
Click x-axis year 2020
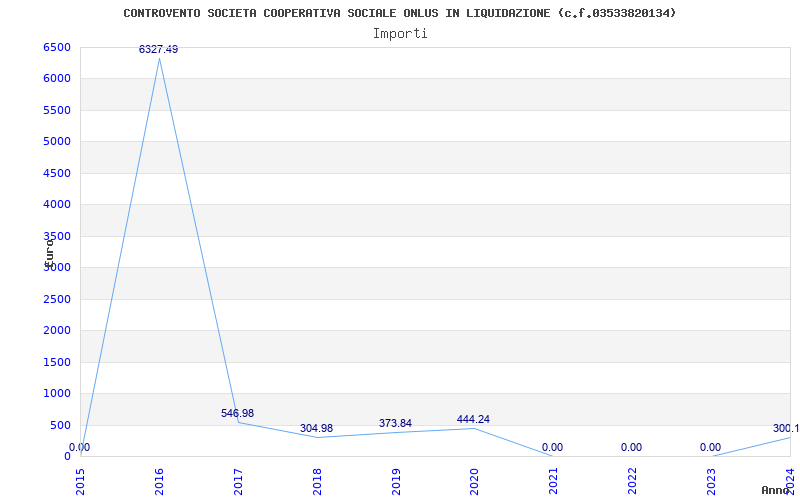(474, 481)
